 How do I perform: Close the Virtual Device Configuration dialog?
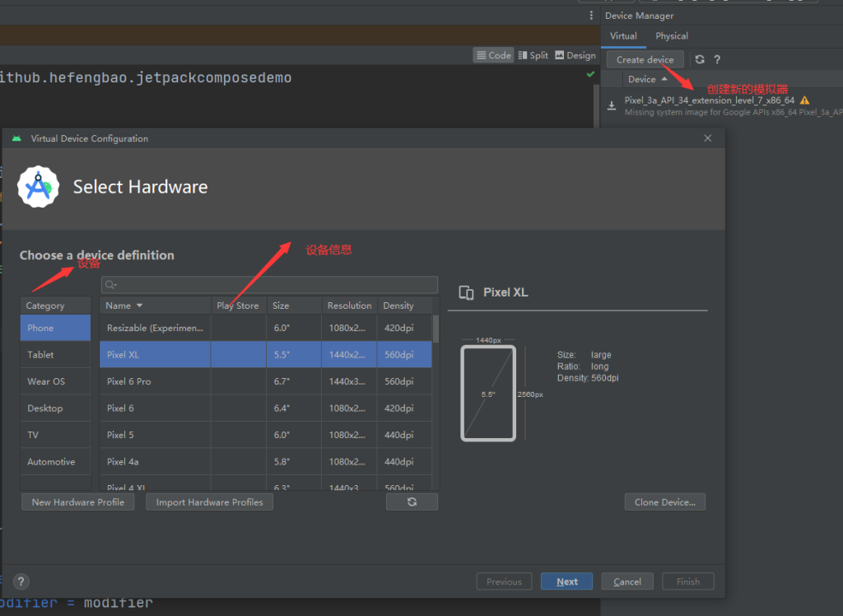(707, 138)
